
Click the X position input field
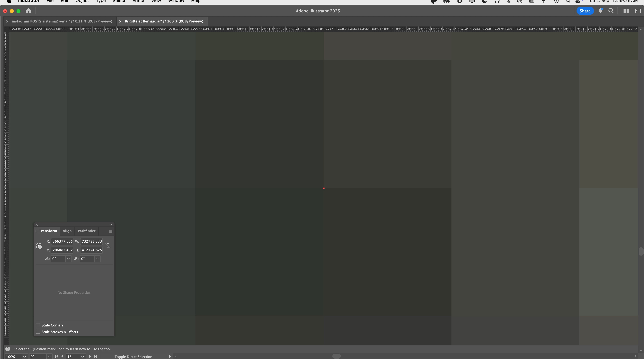62,241
